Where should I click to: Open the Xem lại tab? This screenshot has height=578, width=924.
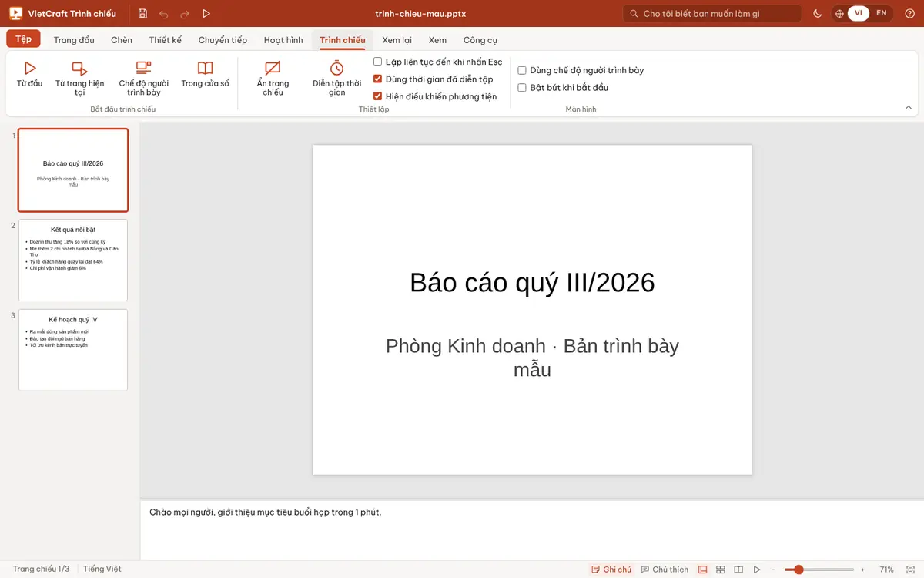coord(397,40)
